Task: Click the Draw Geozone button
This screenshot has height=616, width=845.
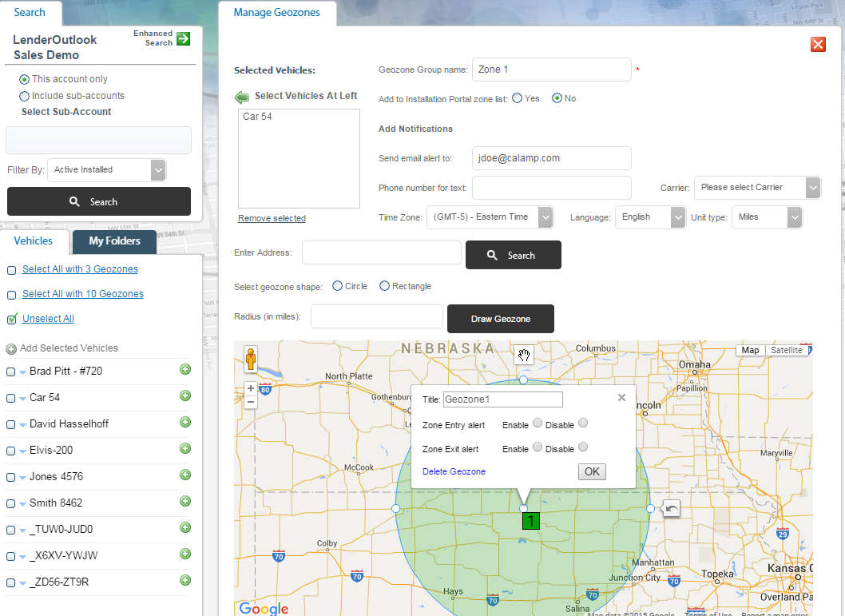Action: pyautogui.click(x=501, y=319)
